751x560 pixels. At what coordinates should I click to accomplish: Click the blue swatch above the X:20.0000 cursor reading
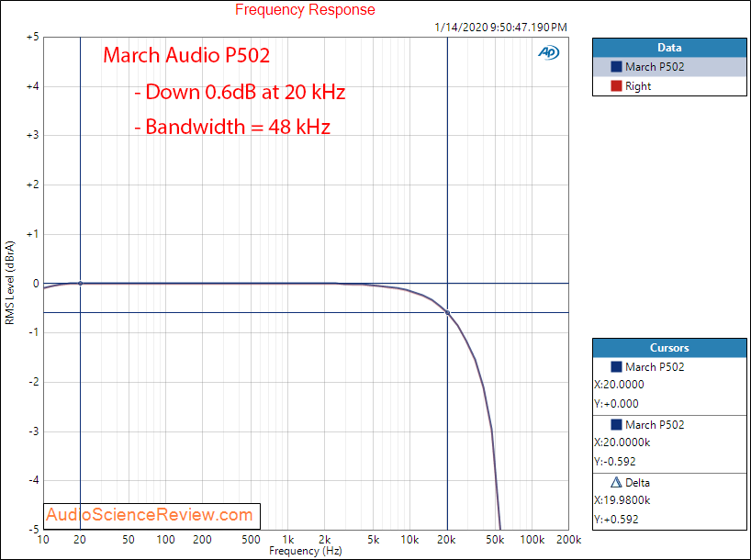pyautogui.click(x=616, y=367)
